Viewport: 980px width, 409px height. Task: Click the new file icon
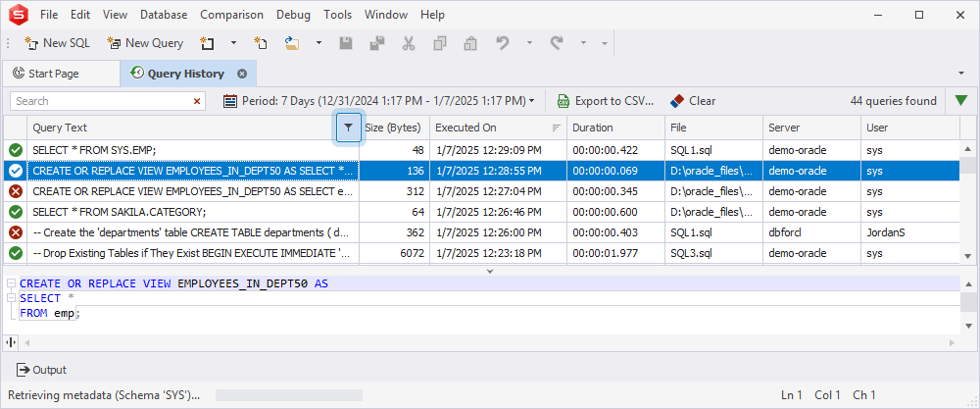[x=261, y=43]
